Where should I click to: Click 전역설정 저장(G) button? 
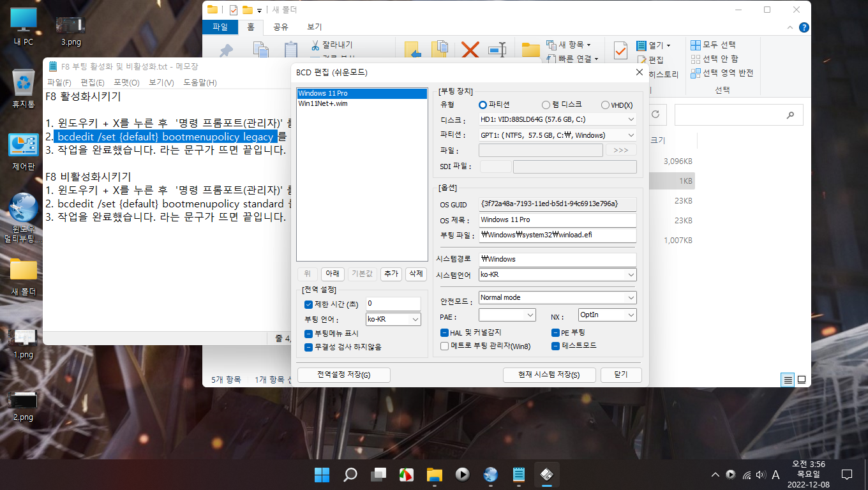344,375
